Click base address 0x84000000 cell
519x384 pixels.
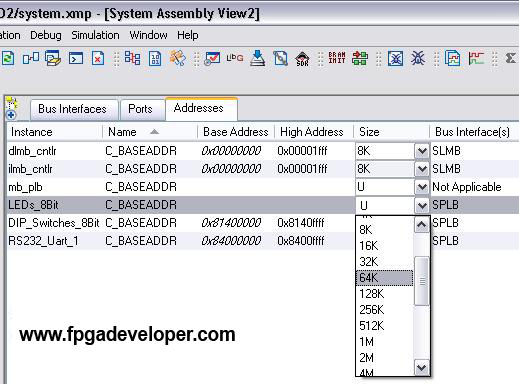coord(231,241)
